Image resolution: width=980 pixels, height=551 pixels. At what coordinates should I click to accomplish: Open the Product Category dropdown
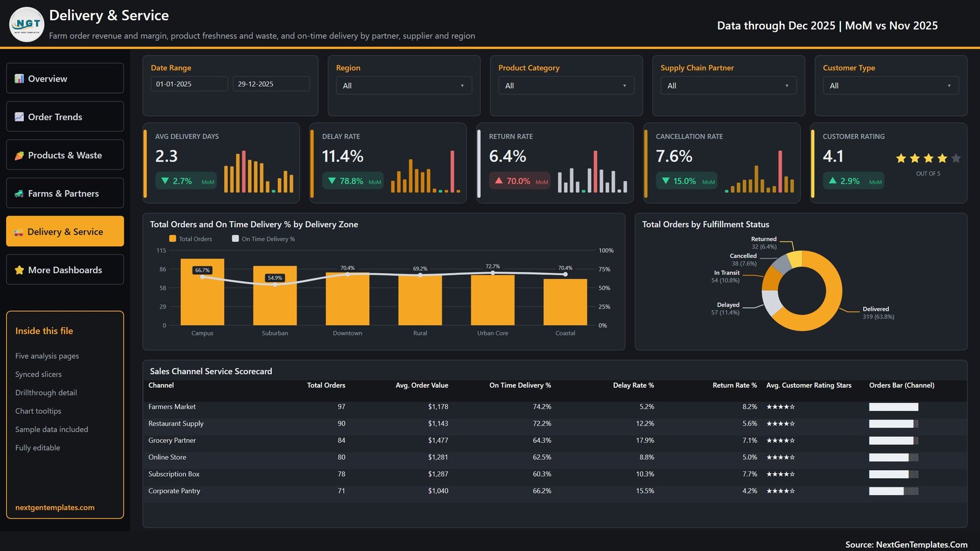pos(566,86)
